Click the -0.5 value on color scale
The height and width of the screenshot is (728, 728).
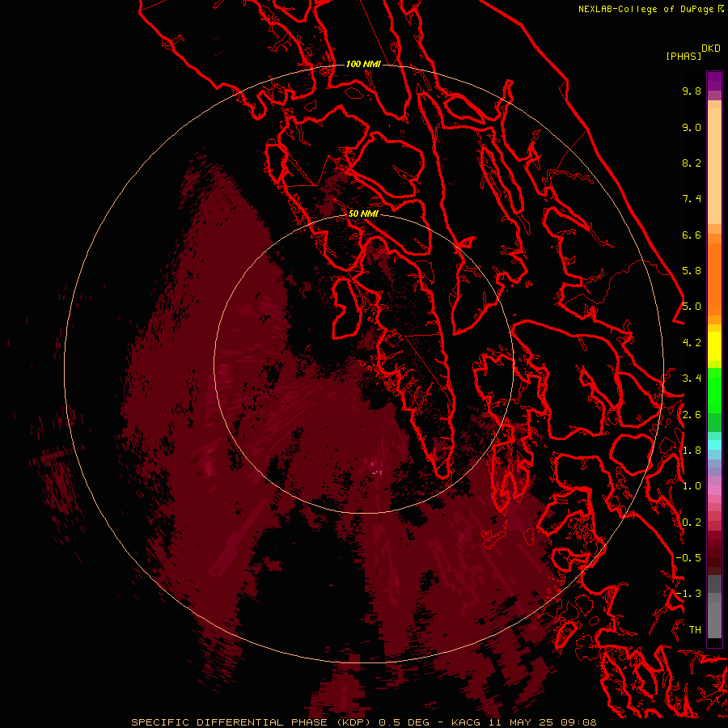point(688,558)
